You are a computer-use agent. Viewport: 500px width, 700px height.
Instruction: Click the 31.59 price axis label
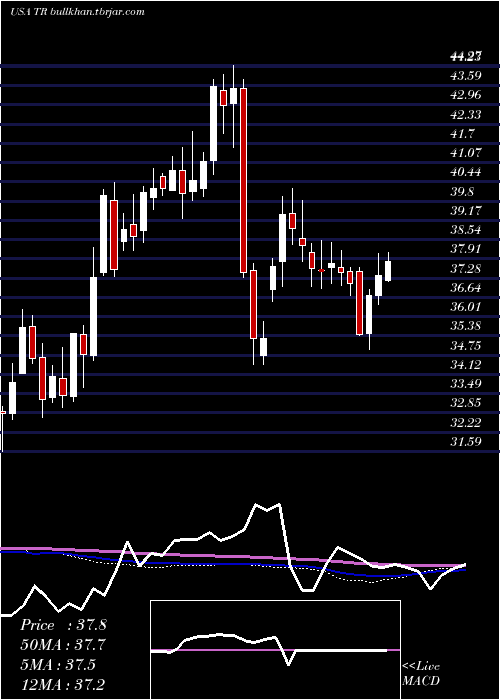(466, 442)
